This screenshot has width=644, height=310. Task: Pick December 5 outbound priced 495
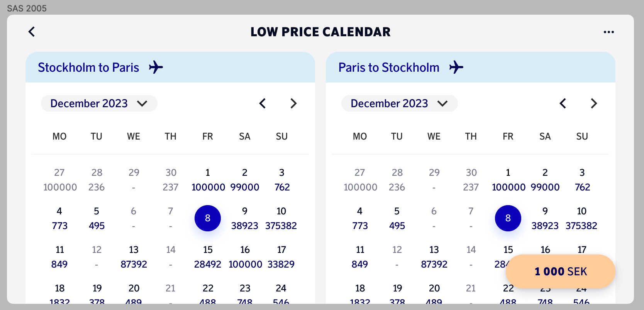pyautogui.click(x=97, y=218)
